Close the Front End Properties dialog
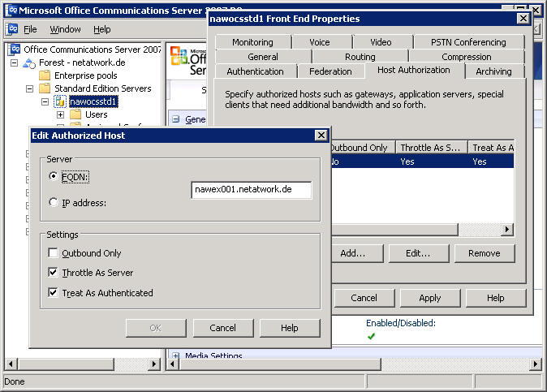This screenshot has width=547, height=392. [x=523, y=18]
